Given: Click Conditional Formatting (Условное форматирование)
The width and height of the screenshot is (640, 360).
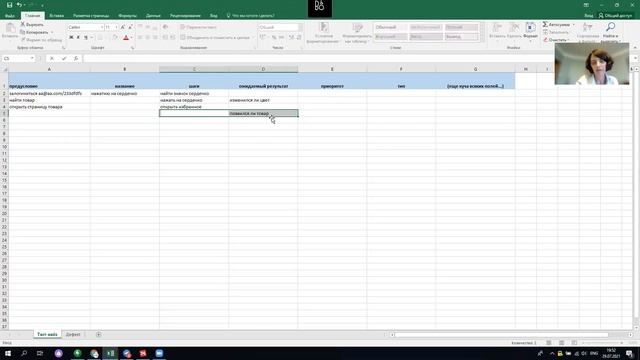Looking at the screenshot, I should click(324, 33).
